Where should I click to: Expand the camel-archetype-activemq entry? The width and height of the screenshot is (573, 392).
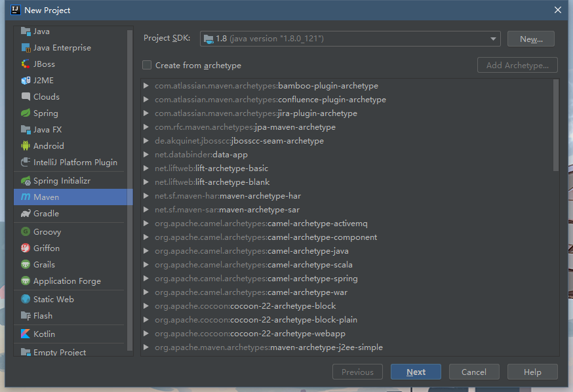tap(146, 224)
